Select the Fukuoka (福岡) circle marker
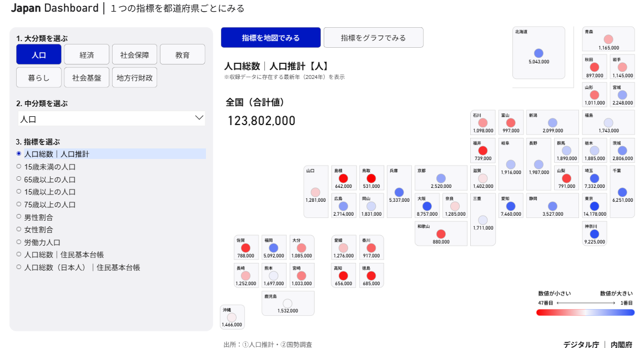644x348 pixels. coord(273,248)
